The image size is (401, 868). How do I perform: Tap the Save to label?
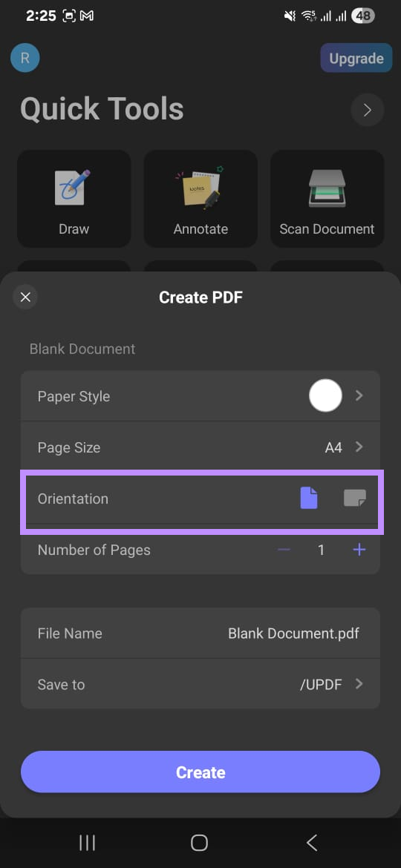[61, 684]
